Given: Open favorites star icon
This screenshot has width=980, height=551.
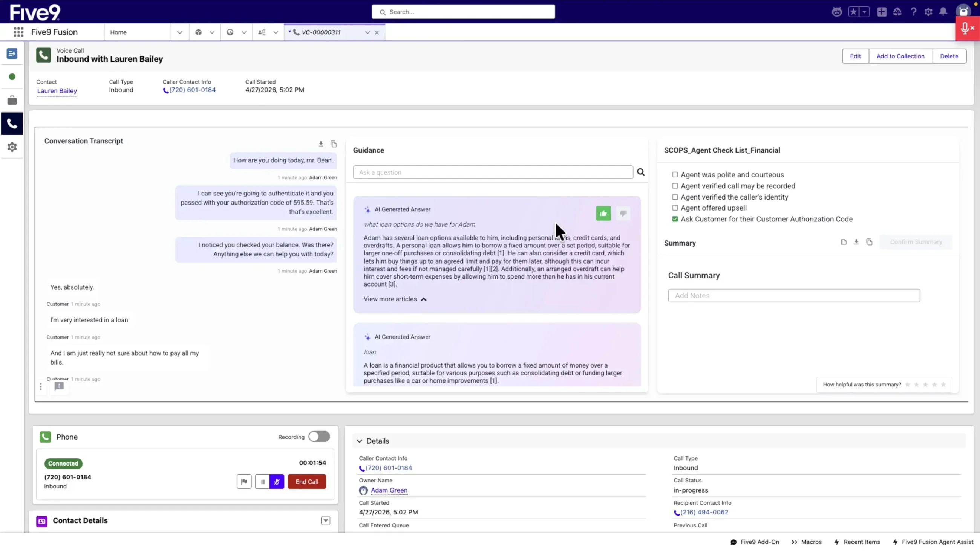Looking at the screenshot, I should point(854,12).
